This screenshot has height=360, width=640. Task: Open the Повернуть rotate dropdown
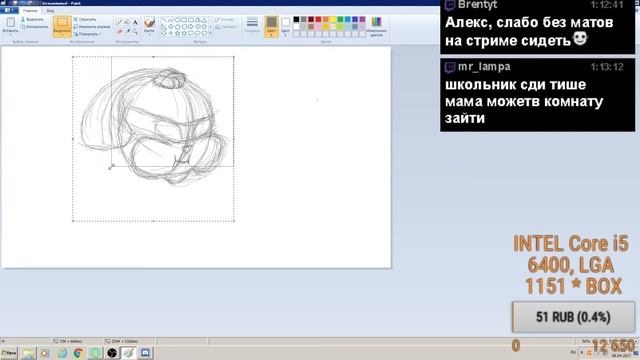(88, 34)
